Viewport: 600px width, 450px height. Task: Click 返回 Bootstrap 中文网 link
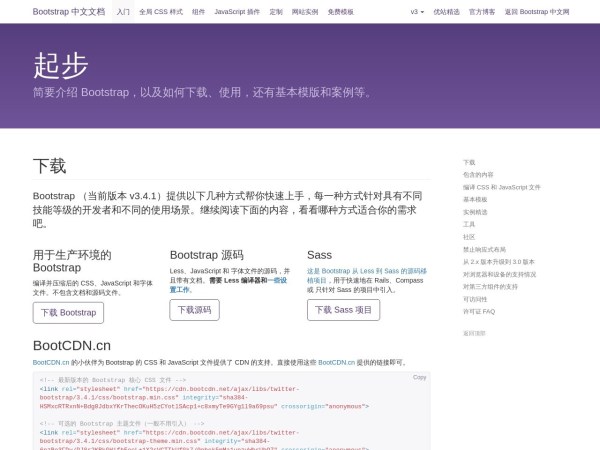[537, 12]
